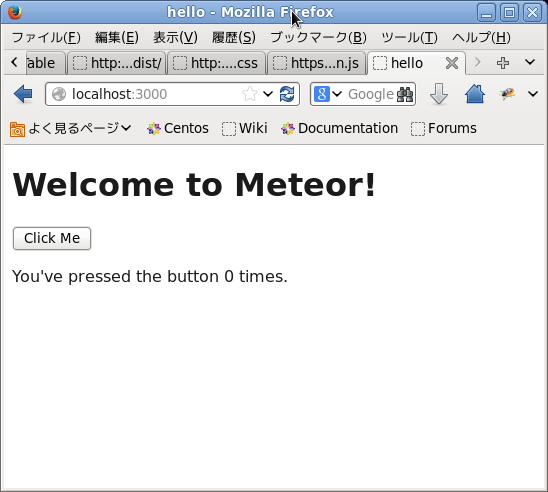Open the ブックマーク(B) menu

coord(318,37)
